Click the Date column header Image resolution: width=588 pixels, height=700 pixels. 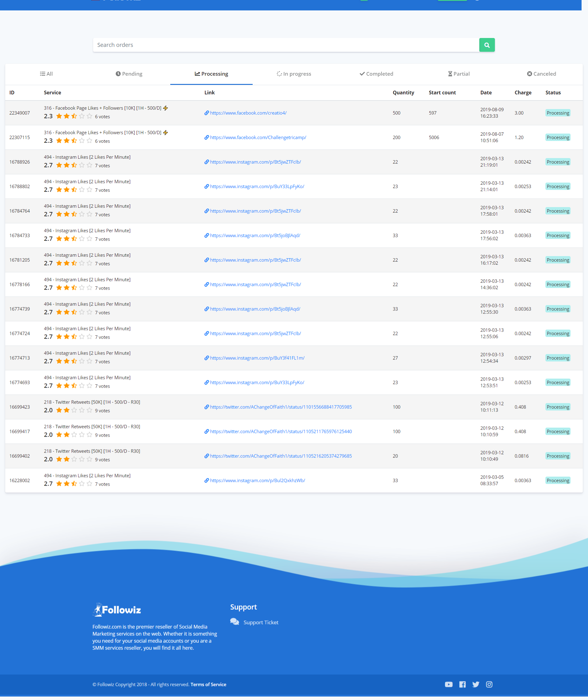pos(486,93)
